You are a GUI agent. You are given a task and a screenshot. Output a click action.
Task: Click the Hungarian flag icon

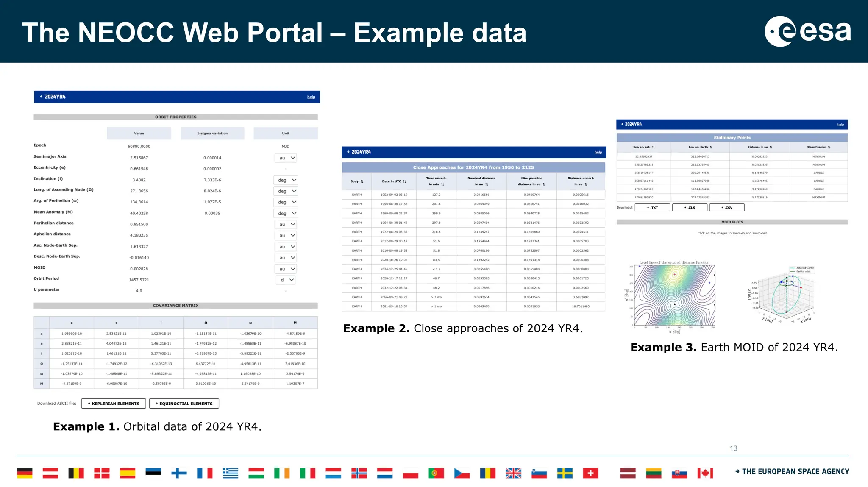pyautogui.click(x=256, y=473)
